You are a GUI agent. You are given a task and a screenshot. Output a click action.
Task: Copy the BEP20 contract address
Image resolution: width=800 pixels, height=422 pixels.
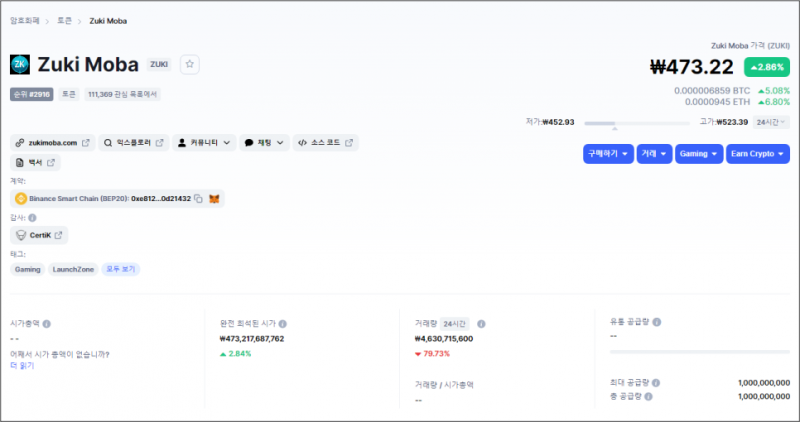click(x=198, y=198)
